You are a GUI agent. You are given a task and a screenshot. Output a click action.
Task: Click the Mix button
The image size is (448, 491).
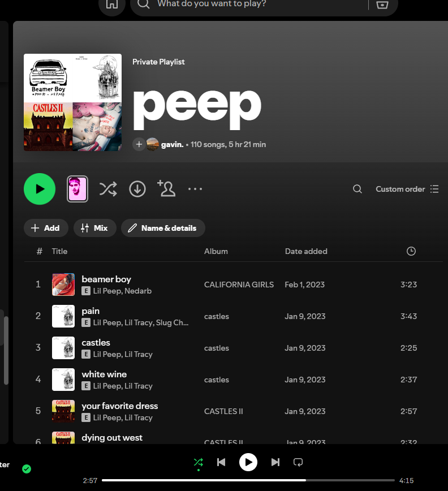point(95,228)
